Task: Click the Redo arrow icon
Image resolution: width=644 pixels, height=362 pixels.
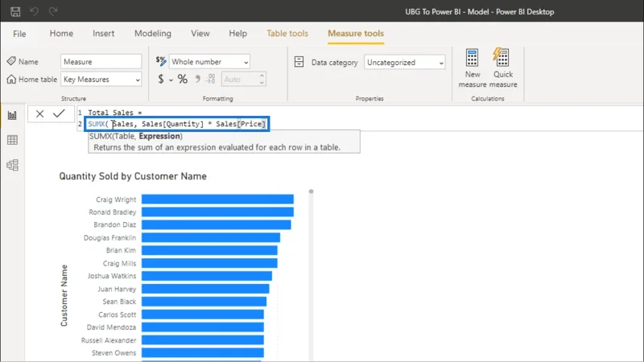Action: pos(53,11)
